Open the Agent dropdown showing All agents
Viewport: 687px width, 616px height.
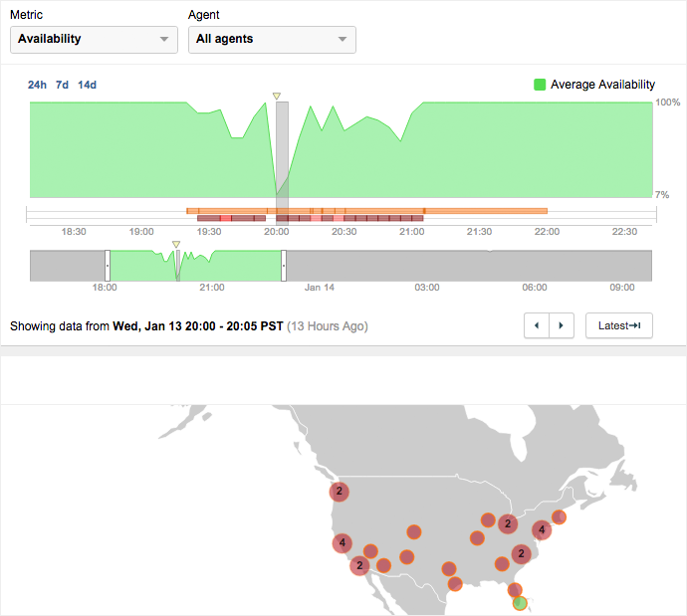(272, 39)
